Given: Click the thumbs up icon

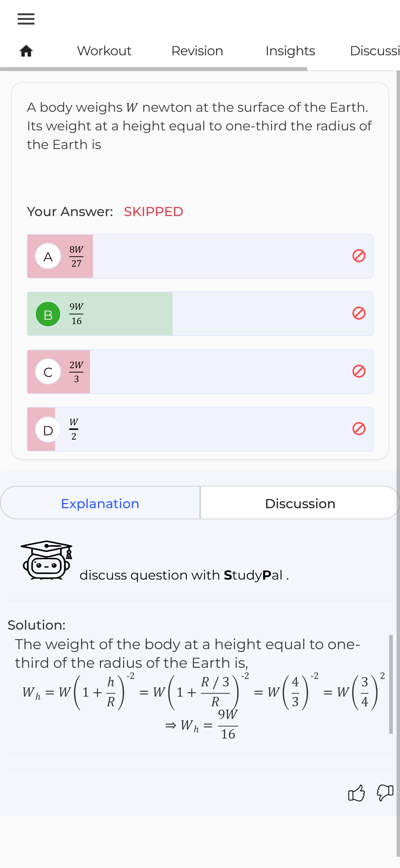Looking at the screenshot, I should [356, 793].
